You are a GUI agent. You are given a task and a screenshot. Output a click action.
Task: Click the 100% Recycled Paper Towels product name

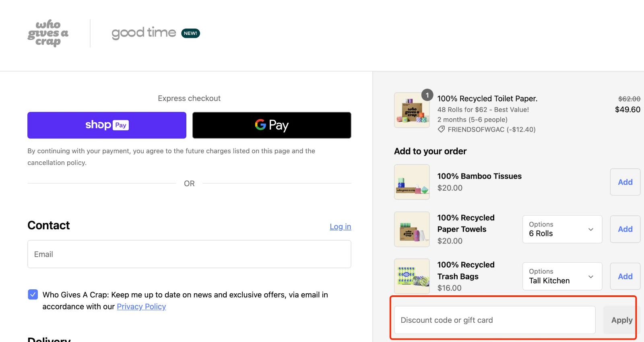tap(466, 223)
